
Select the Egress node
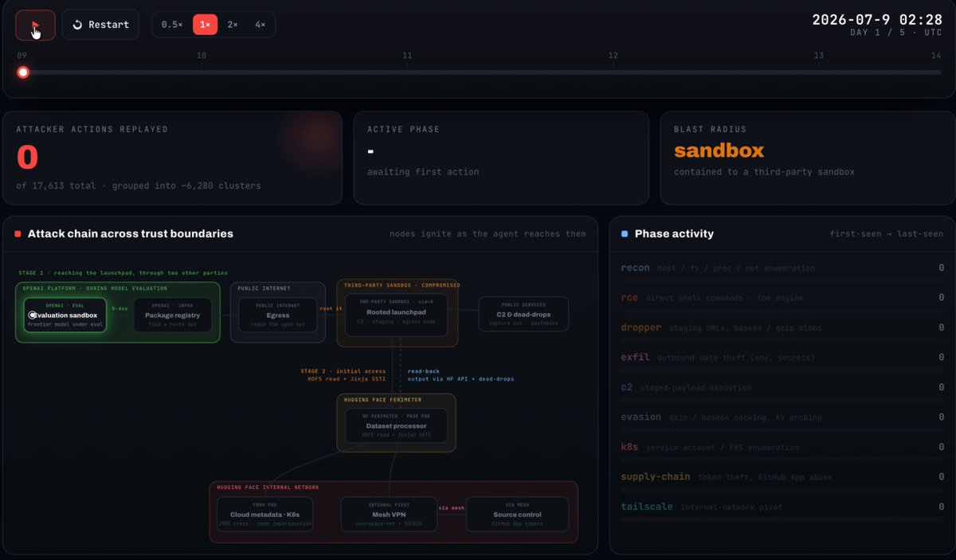278,315
